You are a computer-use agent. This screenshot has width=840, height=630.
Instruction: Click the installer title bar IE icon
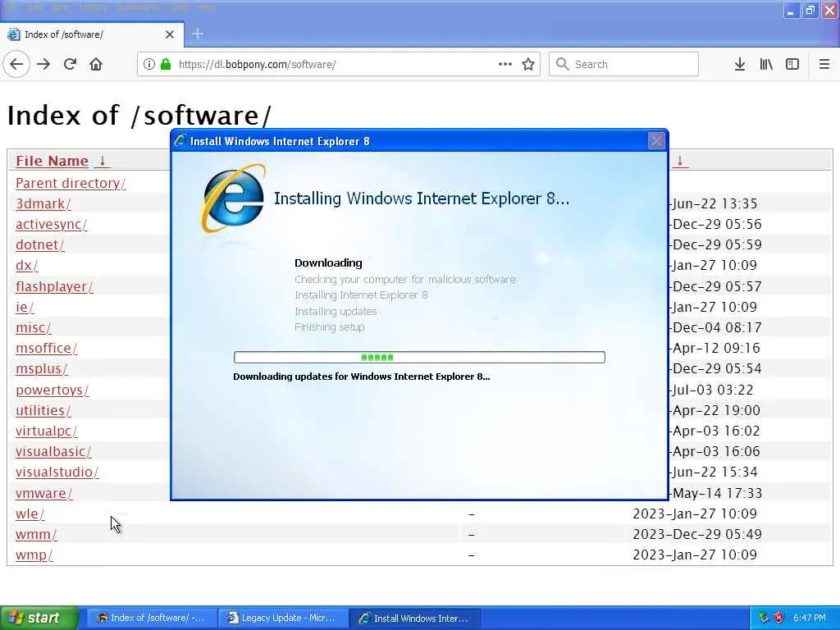180,140
